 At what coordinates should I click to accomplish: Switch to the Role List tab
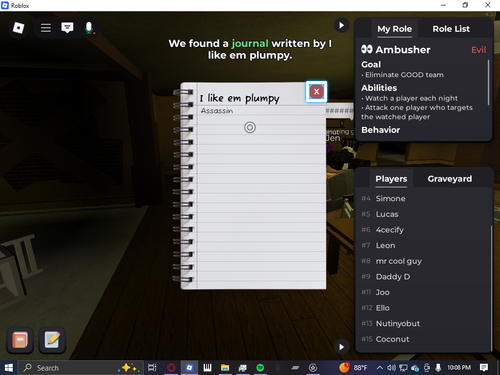pos(451,29)
